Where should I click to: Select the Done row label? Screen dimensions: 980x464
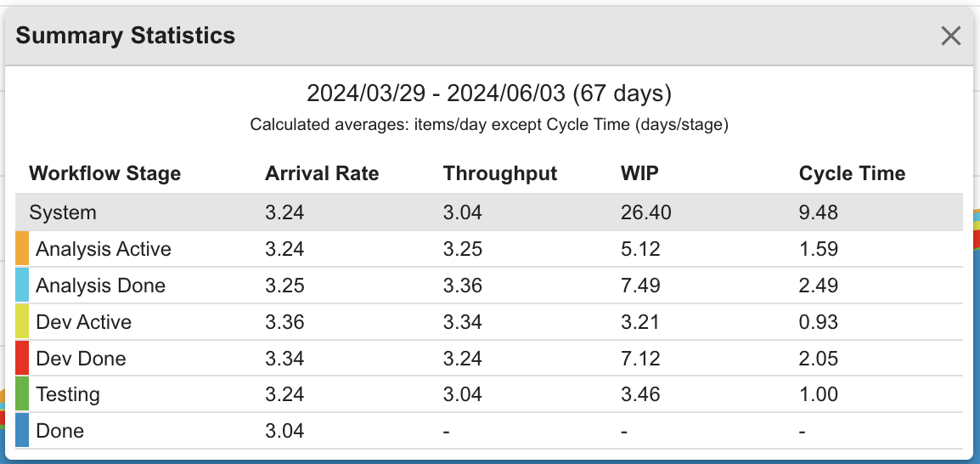point(59,431)
